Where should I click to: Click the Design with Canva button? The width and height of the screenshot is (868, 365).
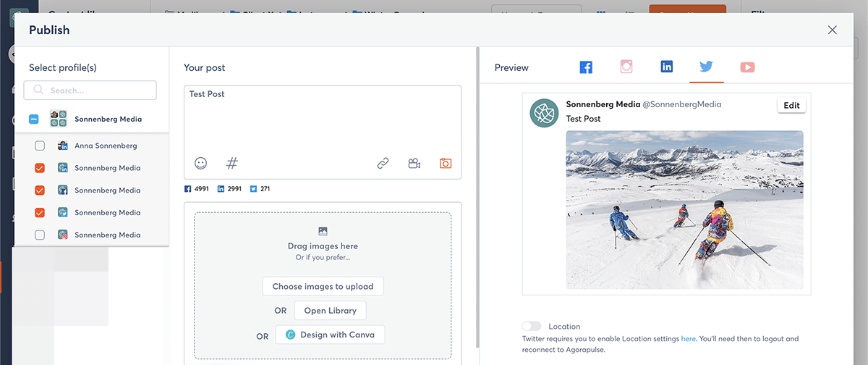pyautogui.click(x=330, y=335)
